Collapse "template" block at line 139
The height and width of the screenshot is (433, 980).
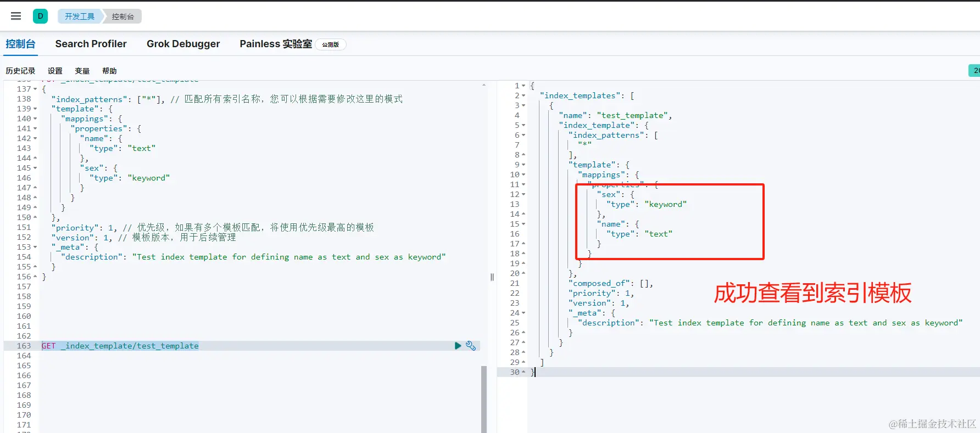click(35, 109)
